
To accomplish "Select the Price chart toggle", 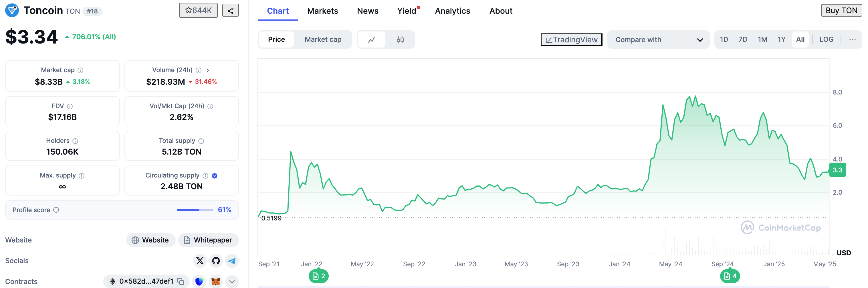I will 276,40.
